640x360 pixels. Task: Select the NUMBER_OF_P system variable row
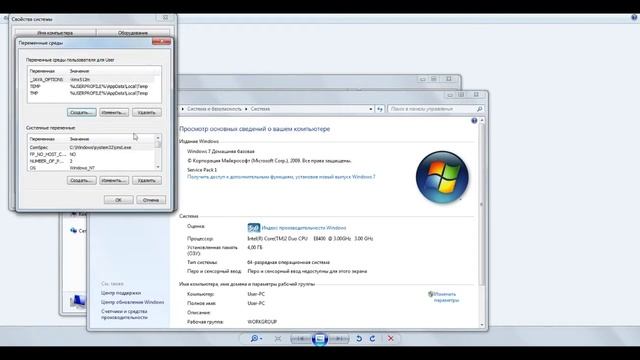[91, 161]
